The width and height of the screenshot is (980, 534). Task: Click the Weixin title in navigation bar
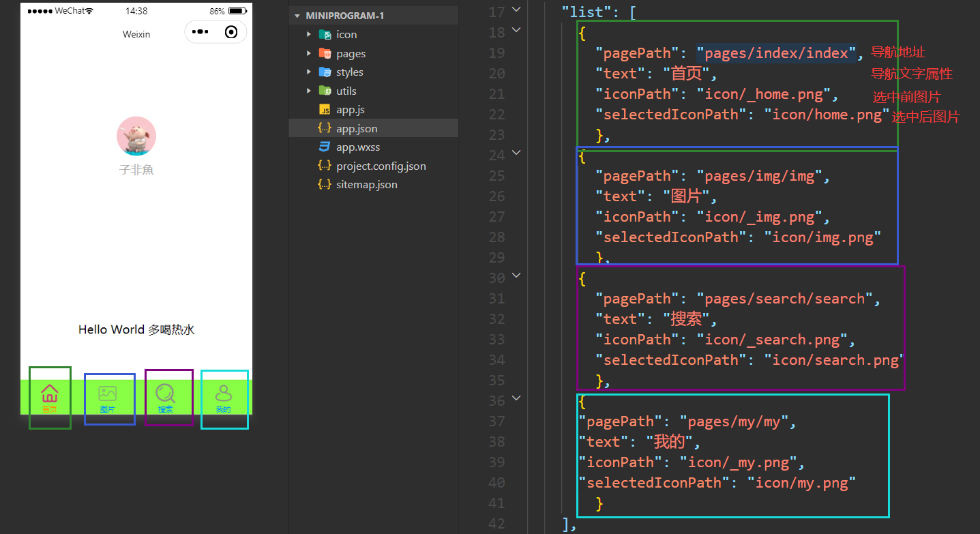[x=136, y=34]
